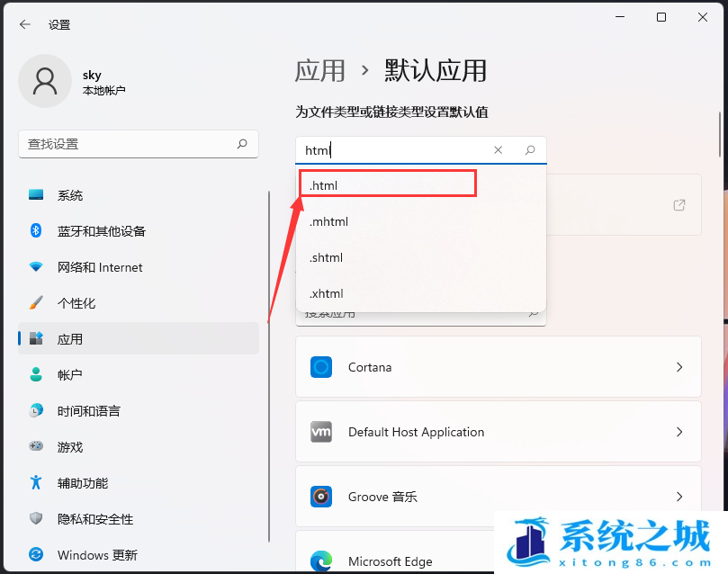This screenshot has height=574, width=728.
Task: Go to 个性化 settings section
Action: point(76,303)
